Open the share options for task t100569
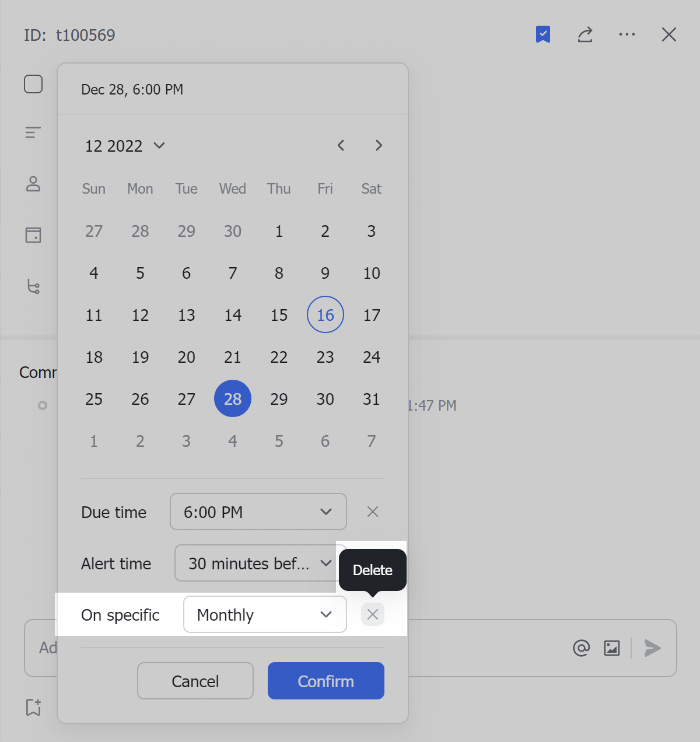700x742 pixels. click(x=585, y=34)
